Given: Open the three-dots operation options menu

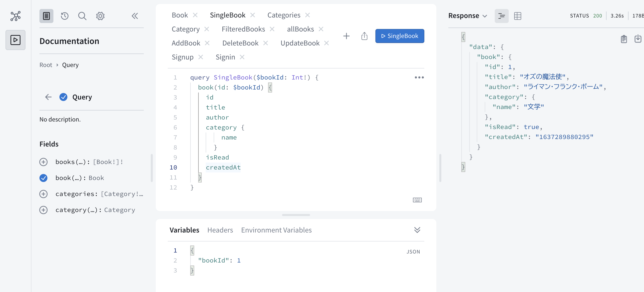Looking at the screenshot, I should coord(419,77).
